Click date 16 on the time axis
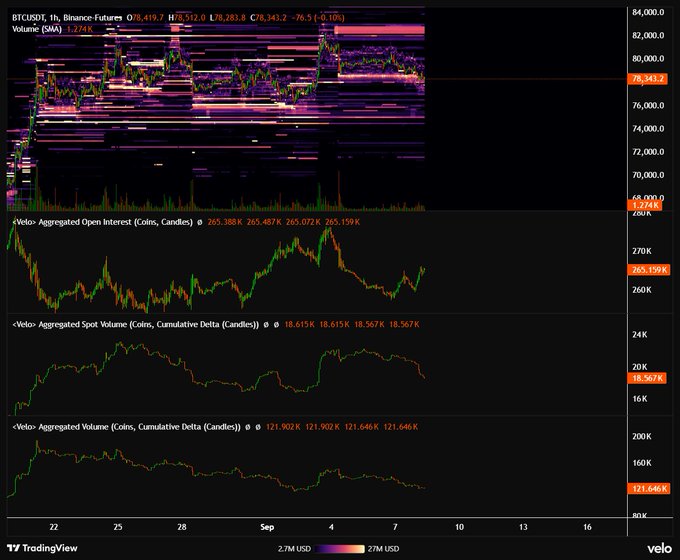 (x=587, y=527)
